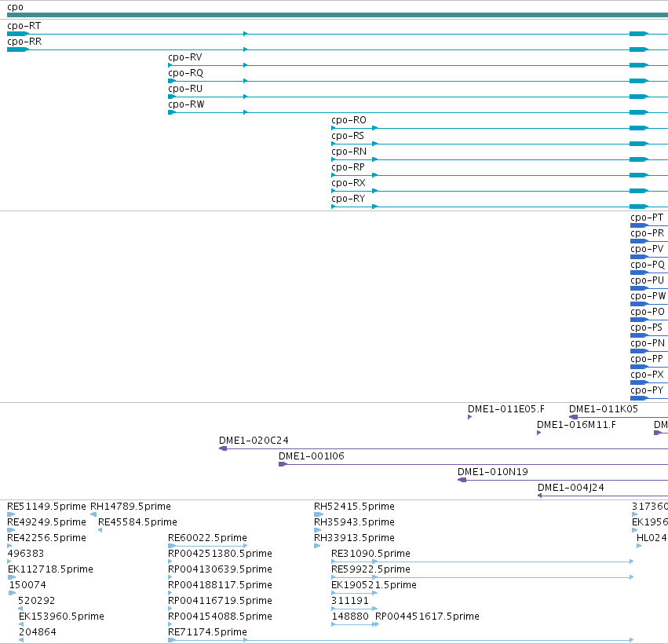668x644 pixels.
Task: Select the DME1-001I06 feature label
Action: [312, 457]
